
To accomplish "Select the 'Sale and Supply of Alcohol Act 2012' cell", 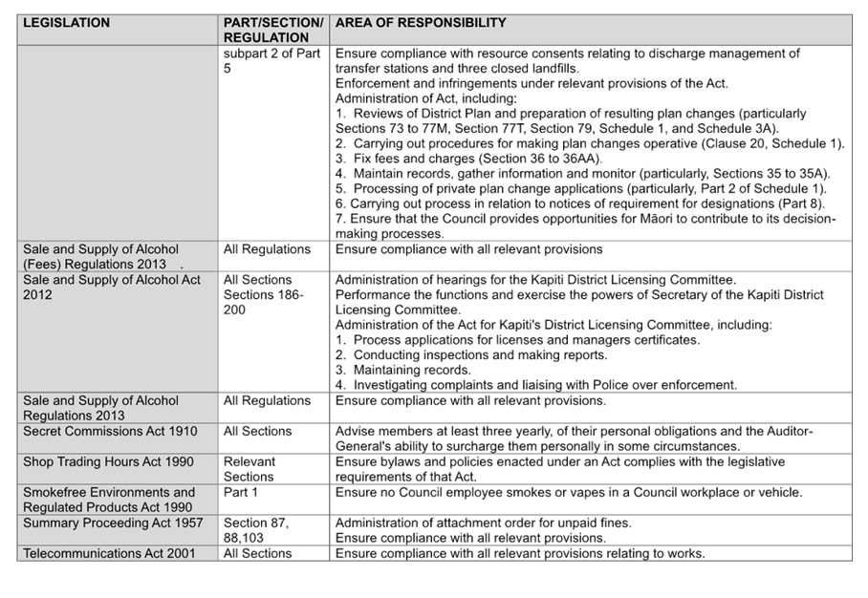I will (118, 331).
